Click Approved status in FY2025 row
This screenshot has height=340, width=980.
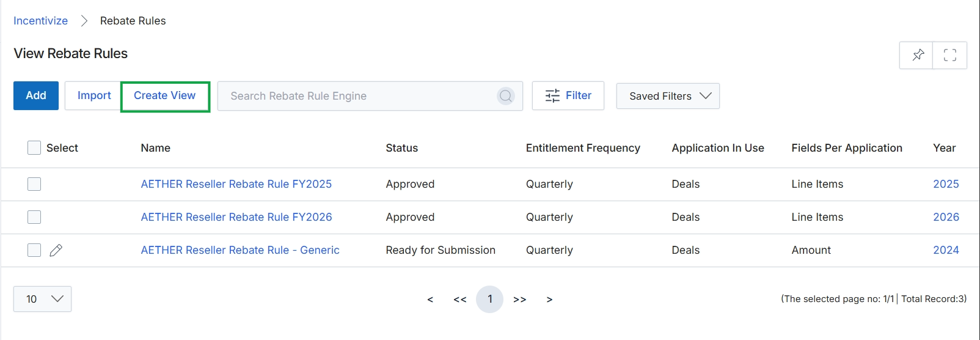[410, 184]
